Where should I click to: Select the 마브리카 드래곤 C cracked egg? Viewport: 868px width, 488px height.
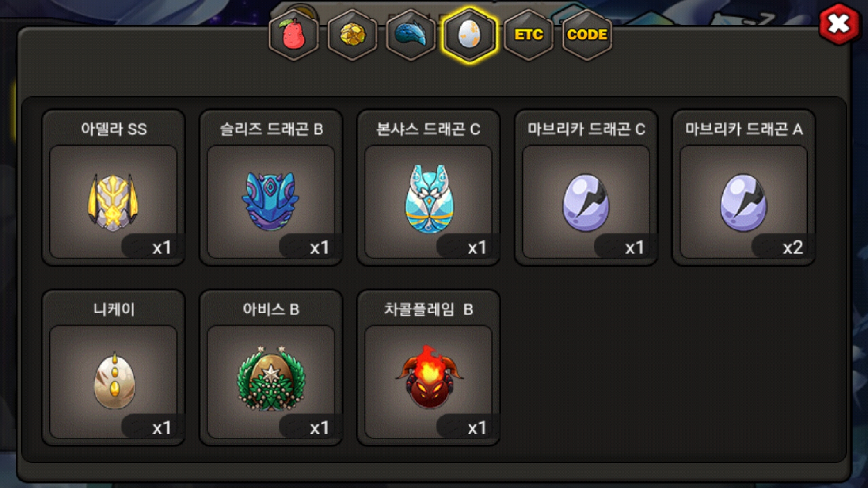tap(586, 202)
